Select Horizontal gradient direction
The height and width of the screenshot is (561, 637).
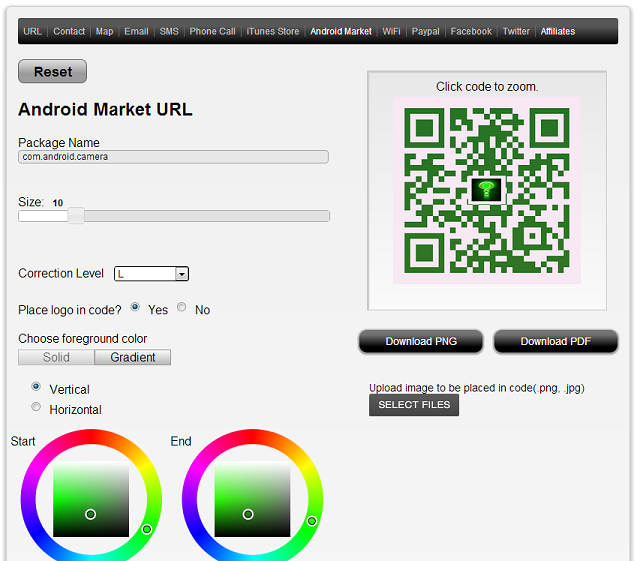click(36, 407)
